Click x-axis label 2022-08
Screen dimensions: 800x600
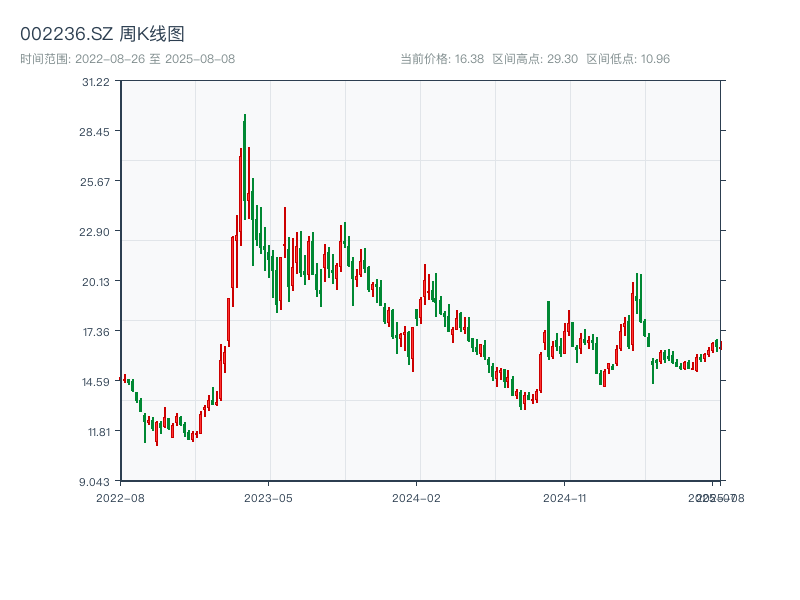(120, 498)
